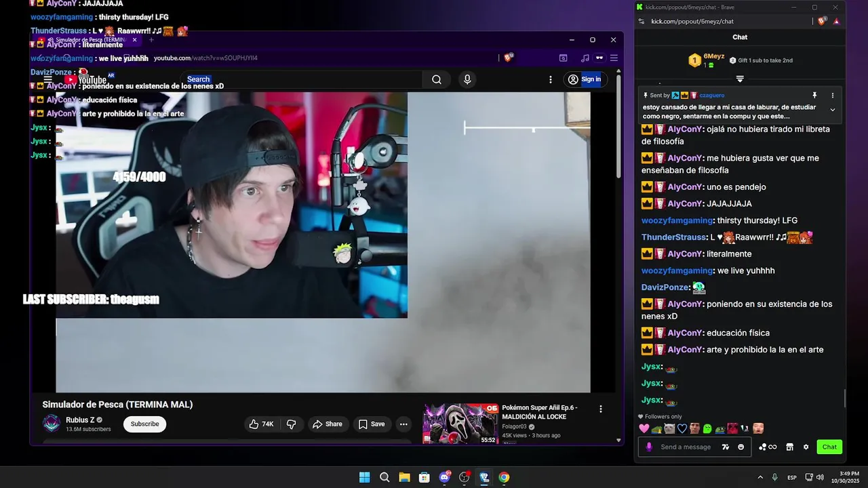Click the Kick chat scrollbar

(844, 398)
